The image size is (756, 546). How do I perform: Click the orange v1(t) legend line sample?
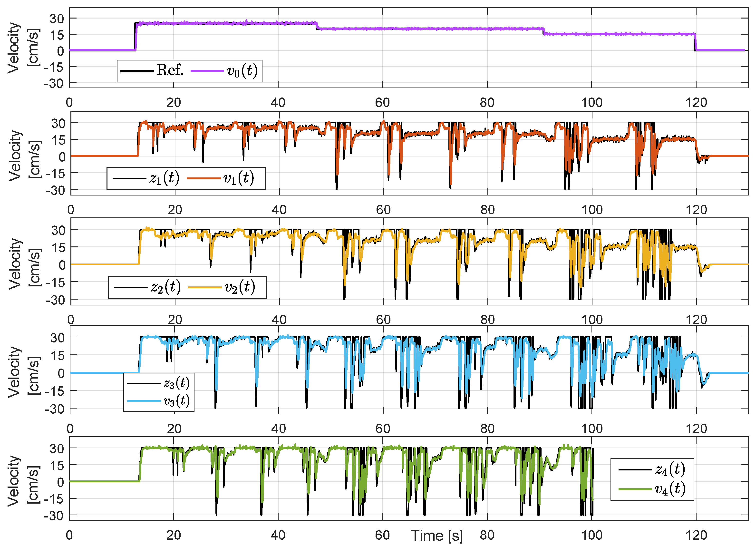tap(204, 178)
